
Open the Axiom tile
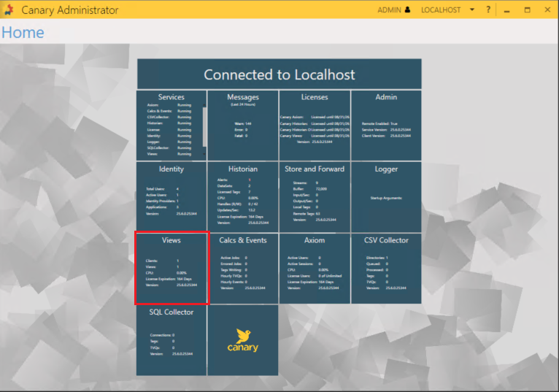(315, 268)
